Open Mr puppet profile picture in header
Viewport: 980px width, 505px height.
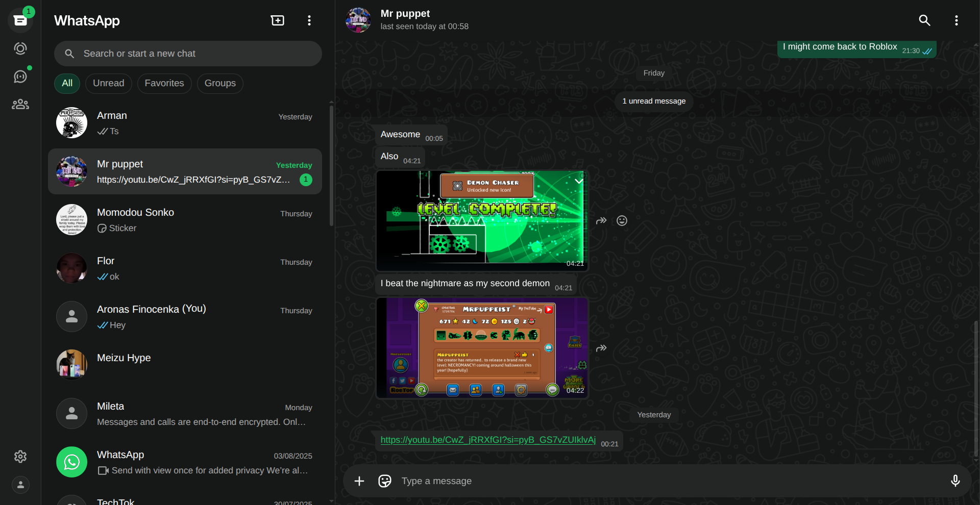pos(358,20)
